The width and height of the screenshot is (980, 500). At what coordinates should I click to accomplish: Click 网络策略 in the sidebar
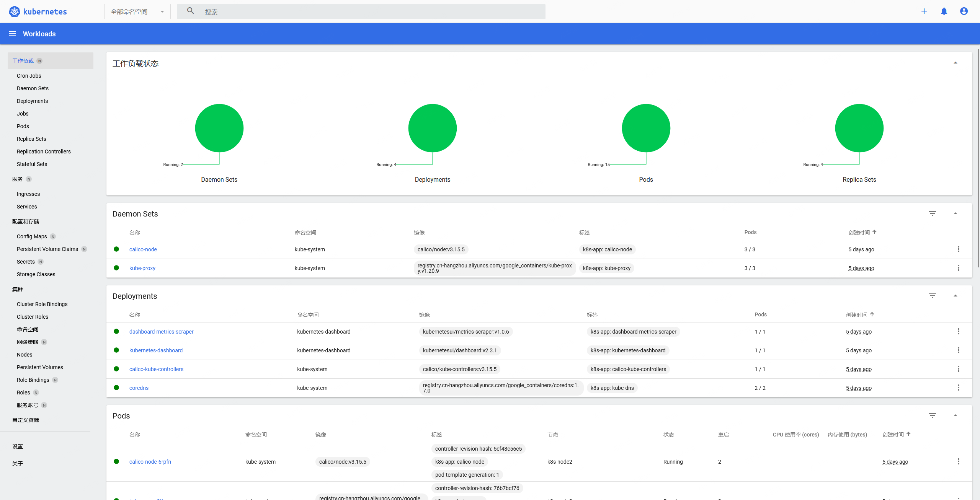pos(28,342)
